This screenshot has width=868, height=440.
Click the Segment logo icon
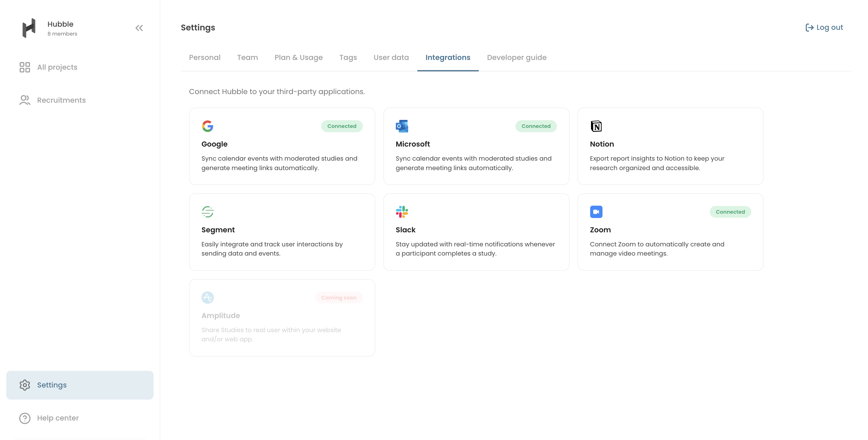[208, 212]
